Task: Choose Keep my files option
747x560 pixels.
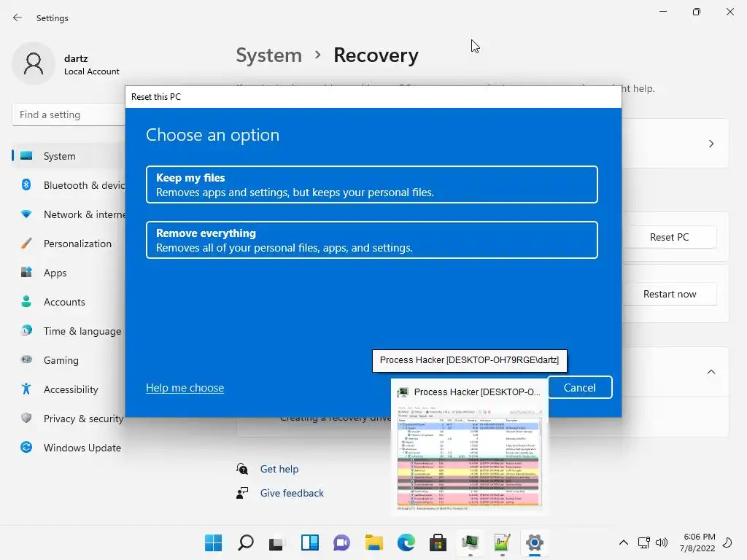Action: coord(371,184)
